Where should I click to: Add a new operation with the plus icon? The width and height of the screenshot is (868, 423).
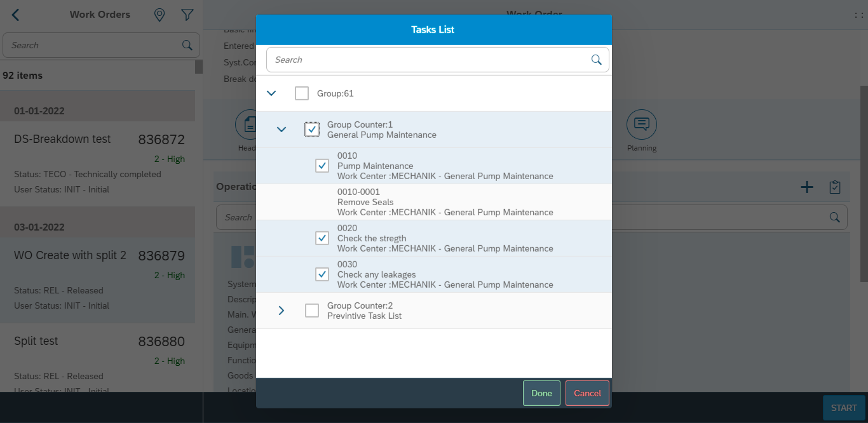click(807, 187)
